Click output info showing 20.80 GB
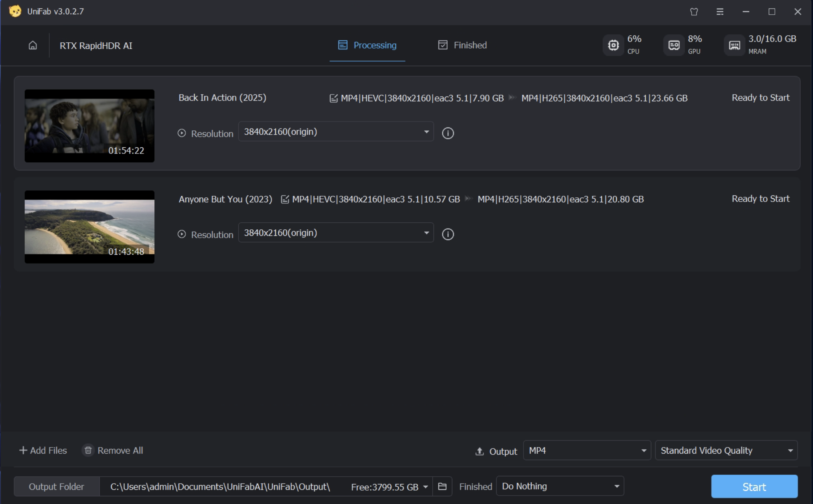Image resolution: width=813 pixels, height=504 pixels. (560, 199)
